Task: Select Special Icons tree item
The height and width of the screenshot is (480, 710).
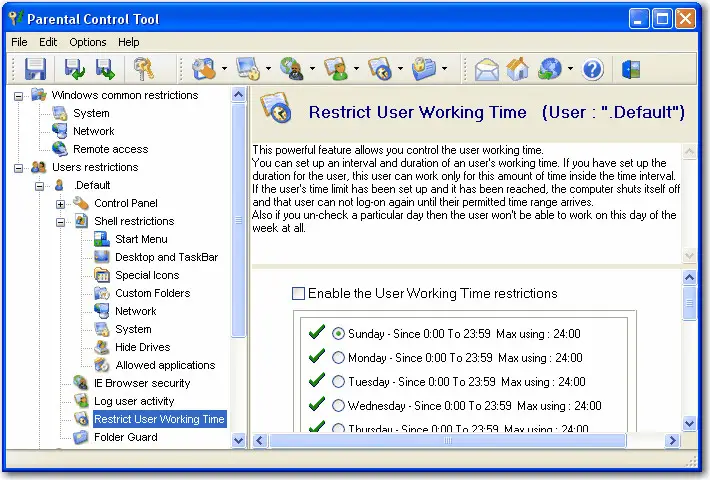Action: pyautogui.click(x=147, y=275)
